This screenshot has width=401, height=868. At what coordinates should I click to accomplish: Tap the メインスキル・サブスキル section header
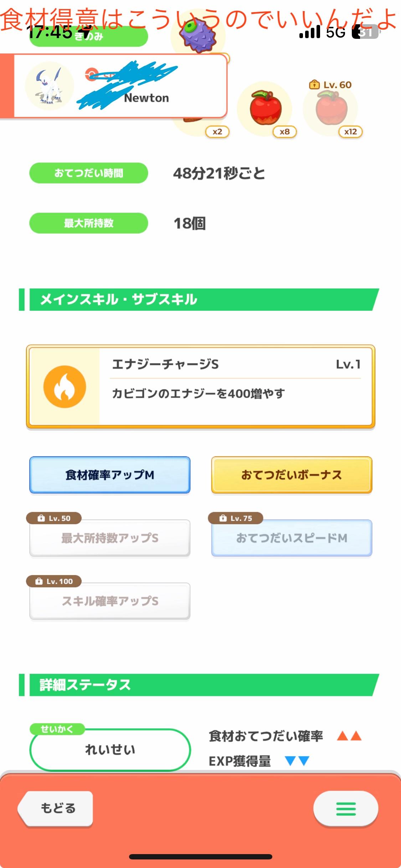pos(200,299)
